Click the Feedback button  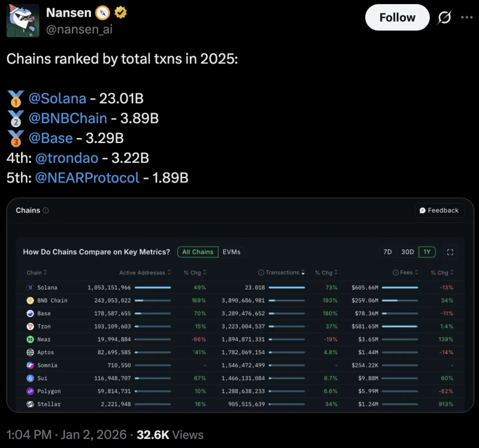tap(439, 211)
